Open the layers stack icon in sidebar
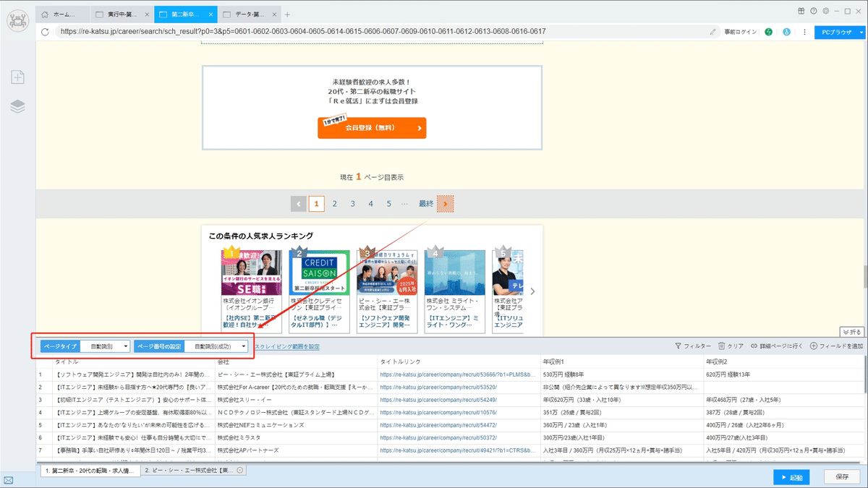This screenshot has height=488, width=868. pyautogui.click(x=17, y=106)
